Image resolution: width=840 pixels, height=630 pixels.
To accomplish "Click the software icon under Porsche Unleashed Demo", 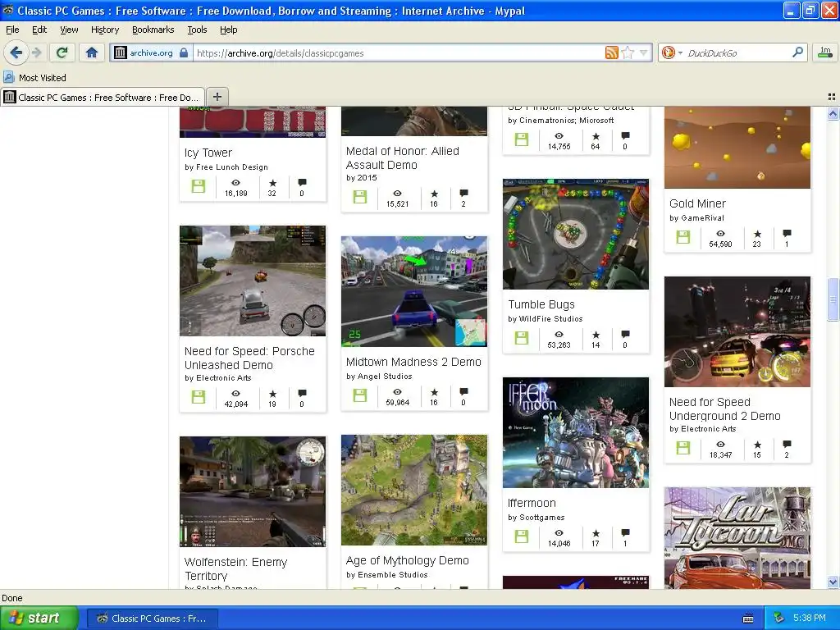I will point(199,397).
